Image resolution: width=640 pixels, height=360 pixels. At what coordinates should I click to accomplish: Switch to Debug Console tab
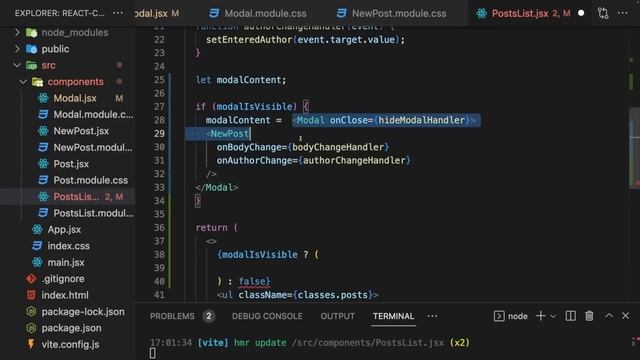pos(267,316)
